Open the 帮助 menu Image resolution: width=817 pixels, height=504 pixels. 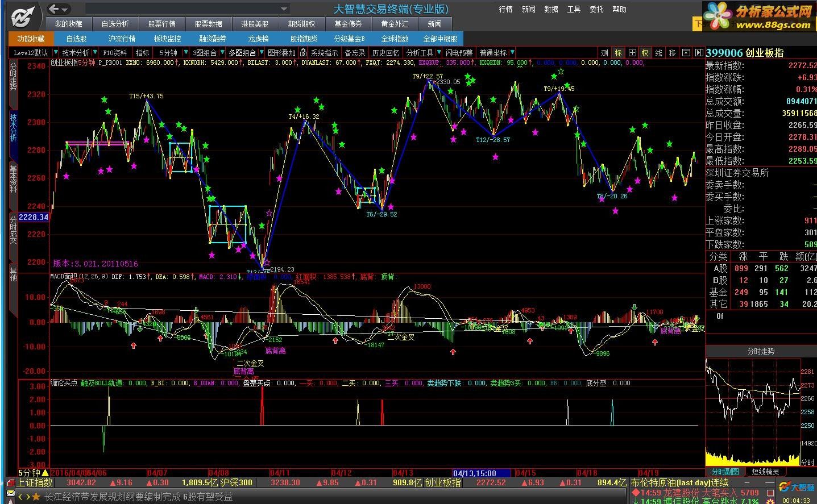[x=619, y=9]
